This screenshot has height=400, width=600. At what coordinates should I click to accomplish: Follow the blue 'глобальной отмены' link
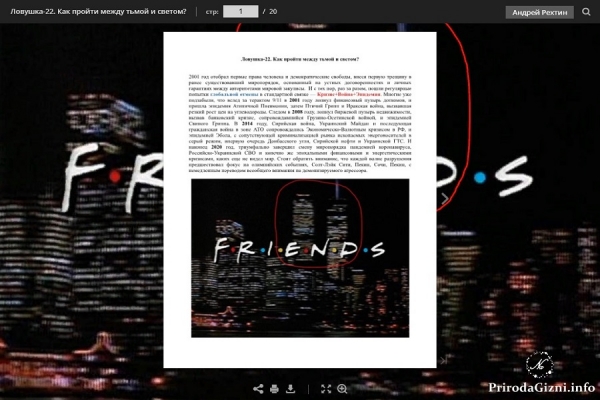point(234,94)
